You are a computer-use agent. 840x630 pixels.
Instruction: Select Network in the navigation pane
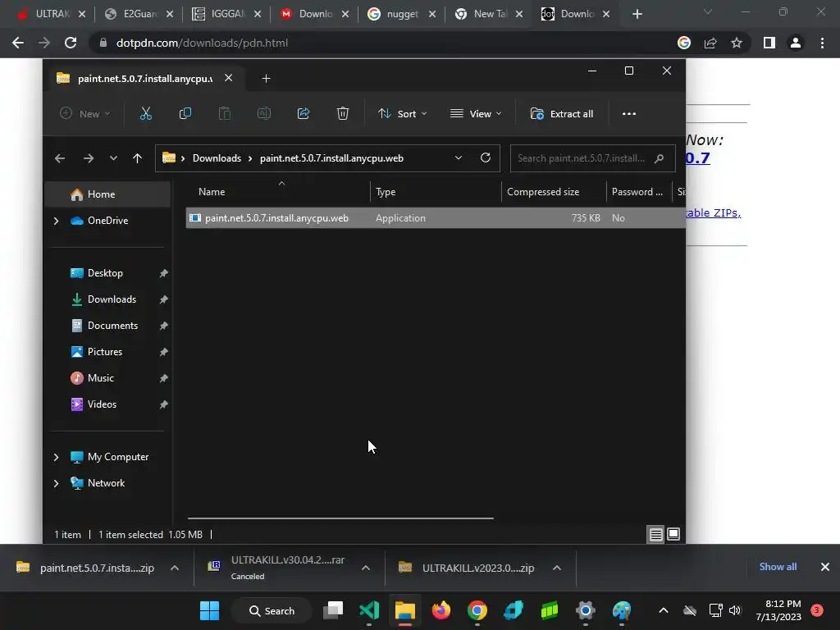tap(106, 483)
